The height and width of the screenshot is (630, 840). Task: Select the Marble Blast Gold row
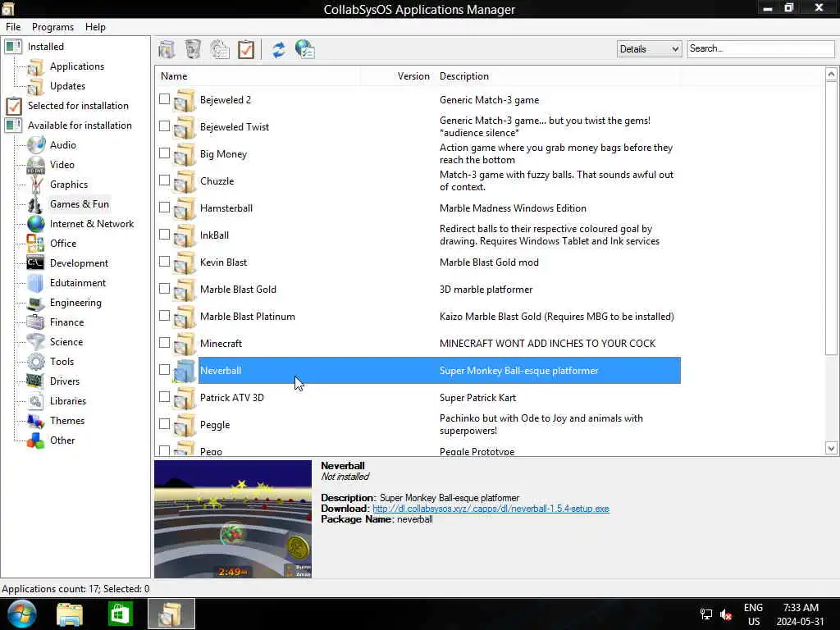pyautogui.click(x=418, y=290)
